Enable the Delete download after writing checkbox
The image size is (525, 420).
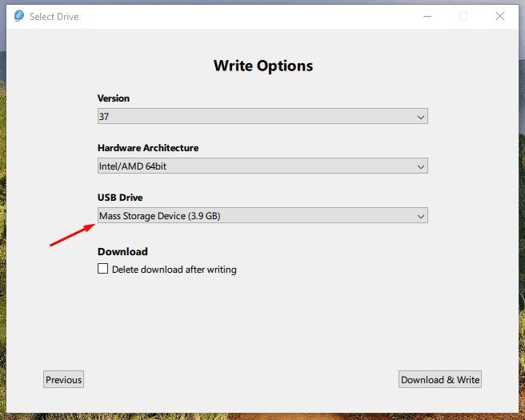(102, 269)
